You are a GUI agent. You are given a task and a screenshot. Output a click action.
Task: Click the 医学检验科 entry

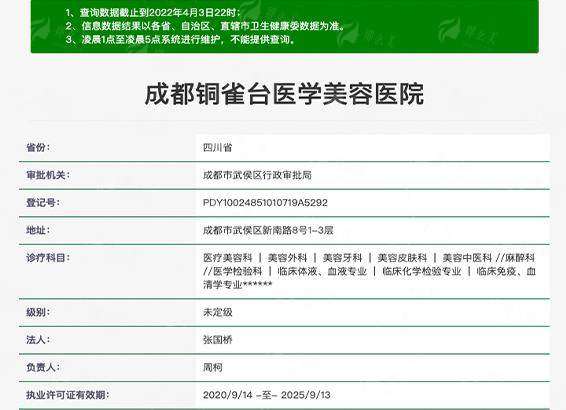(238, 271)
